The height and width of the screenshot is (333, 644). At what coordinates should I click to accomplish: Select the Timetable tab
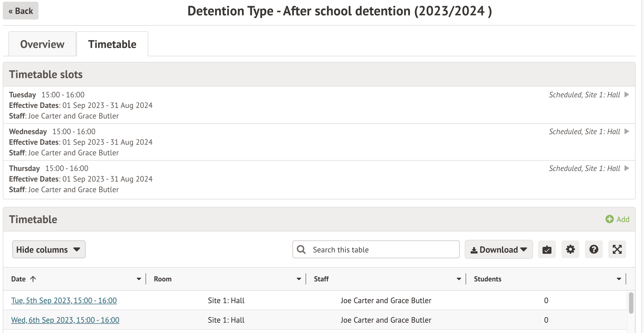tap(112, 44)
